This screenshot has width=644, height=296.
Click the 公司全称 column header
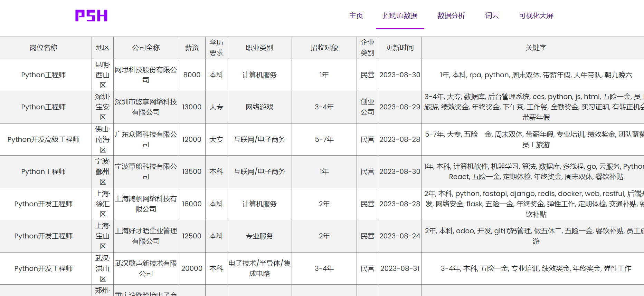tap(146, 48)
